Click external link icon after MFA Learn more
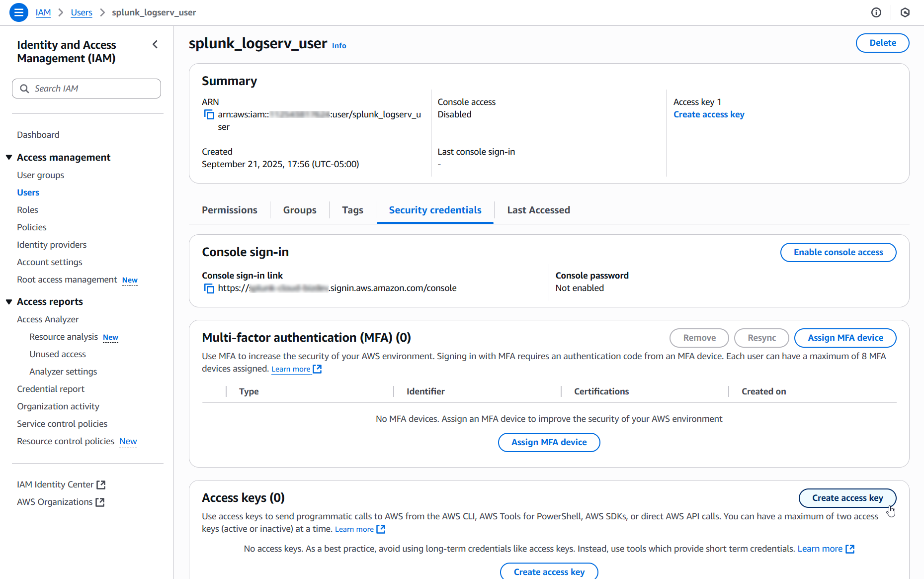The width and height of the screenshot is (924, 579). [317, 369]
